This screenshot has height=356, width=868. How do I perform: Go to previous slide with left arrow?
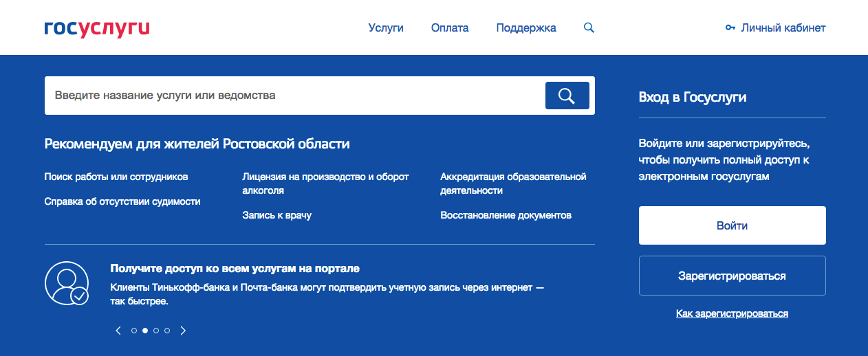click(118, 331)
